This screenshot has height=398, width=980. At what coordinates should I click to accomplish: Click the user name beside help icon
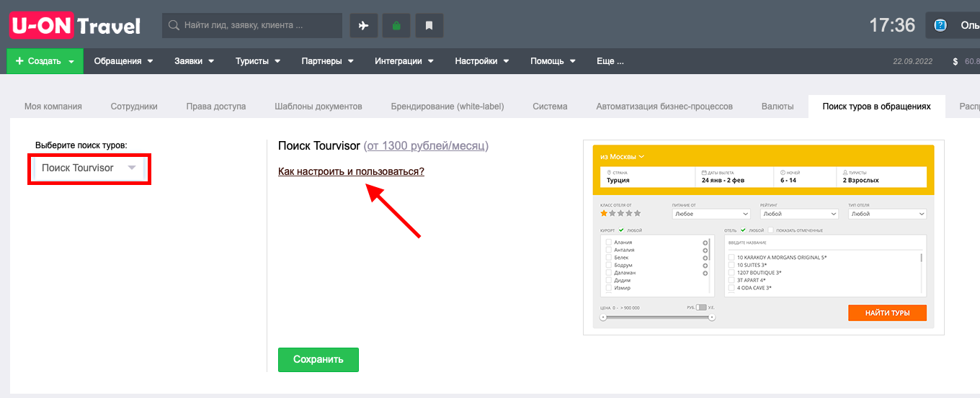(970, 25)
